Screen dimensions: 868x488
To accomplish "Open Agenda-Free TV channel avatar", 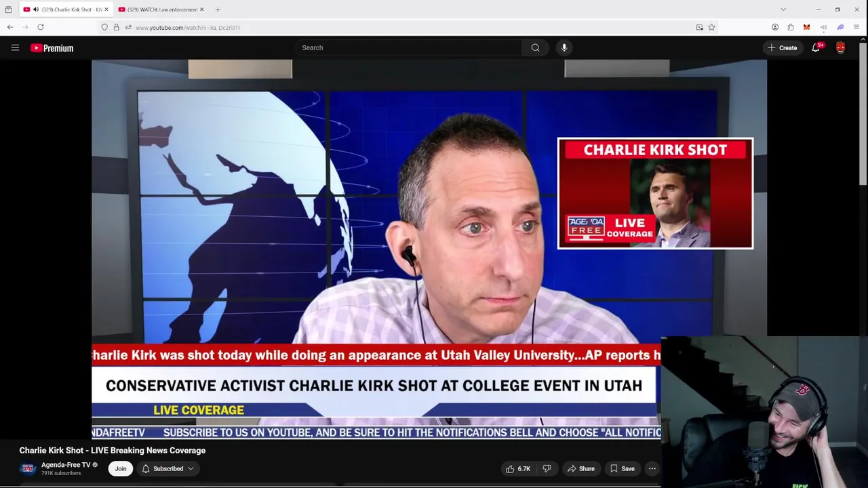I will (28, 468).
